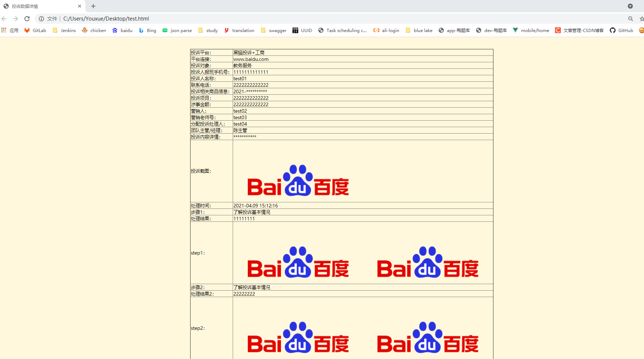Open the mobile/home bookmark
644x359 pixels.
(531, 31)
